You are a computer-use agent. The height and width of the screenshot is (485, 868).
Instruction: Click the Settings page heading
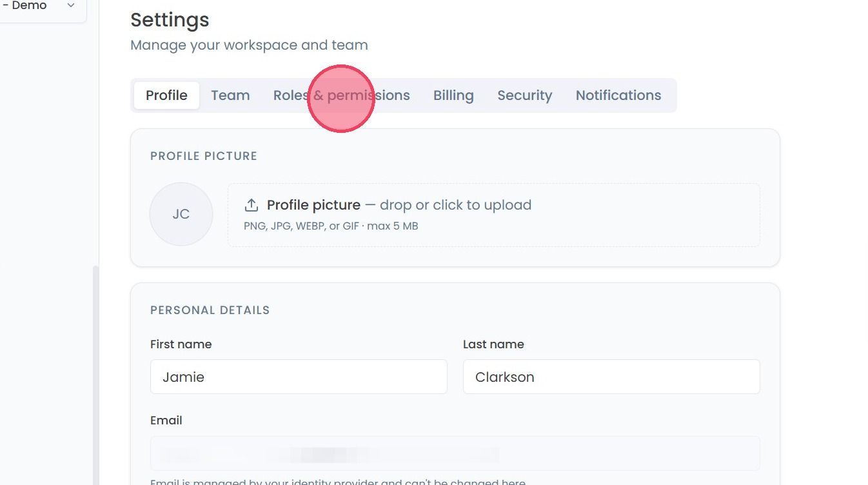tap(170, 20)
